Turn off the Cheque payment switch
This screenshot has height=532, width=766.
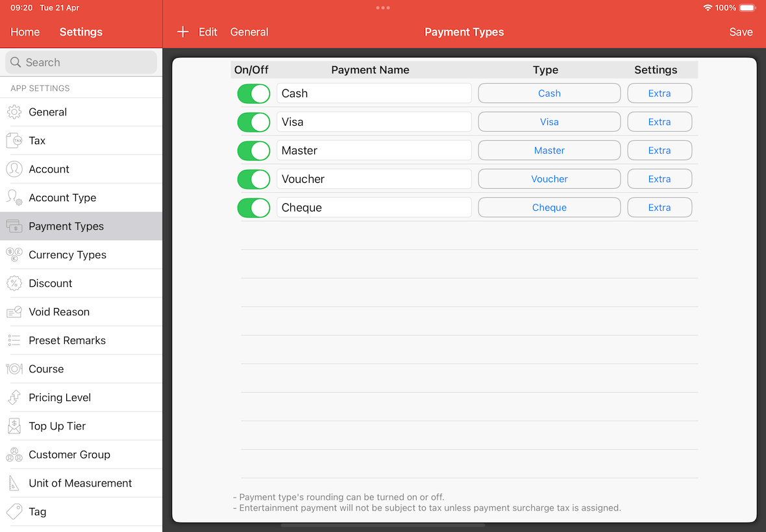tap(254, 208)
